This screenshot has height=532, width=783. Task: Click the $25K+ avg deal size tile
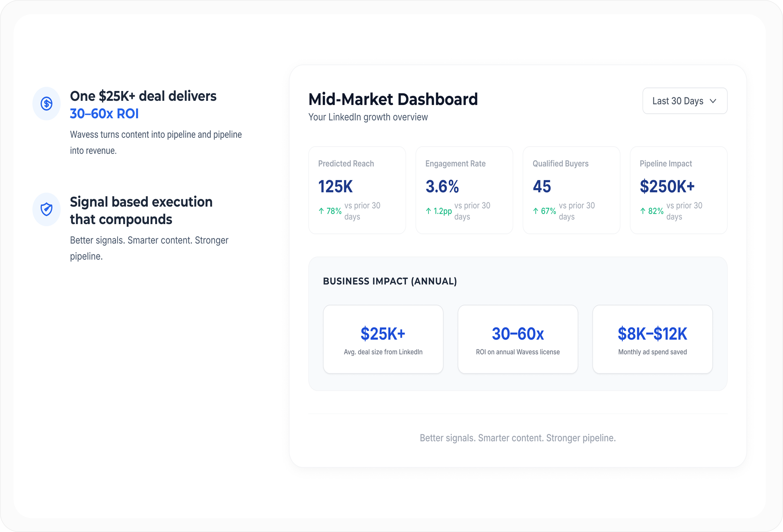coord(383,339)
